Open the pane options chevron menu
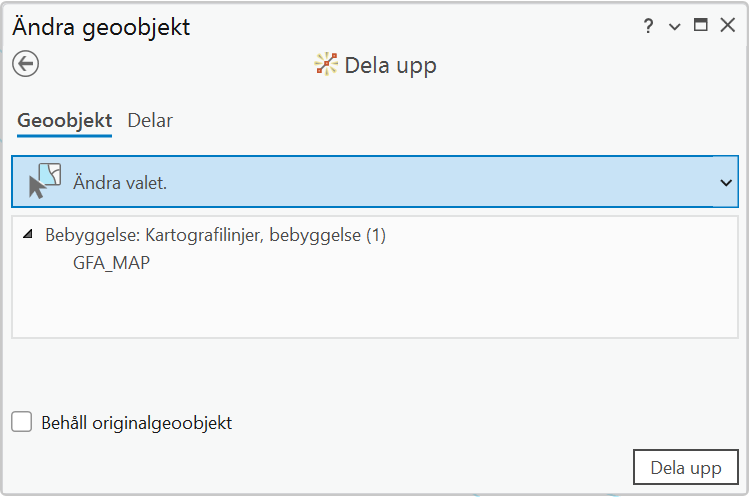Viewport: 750px width, 497px height. tap(675, 27)
